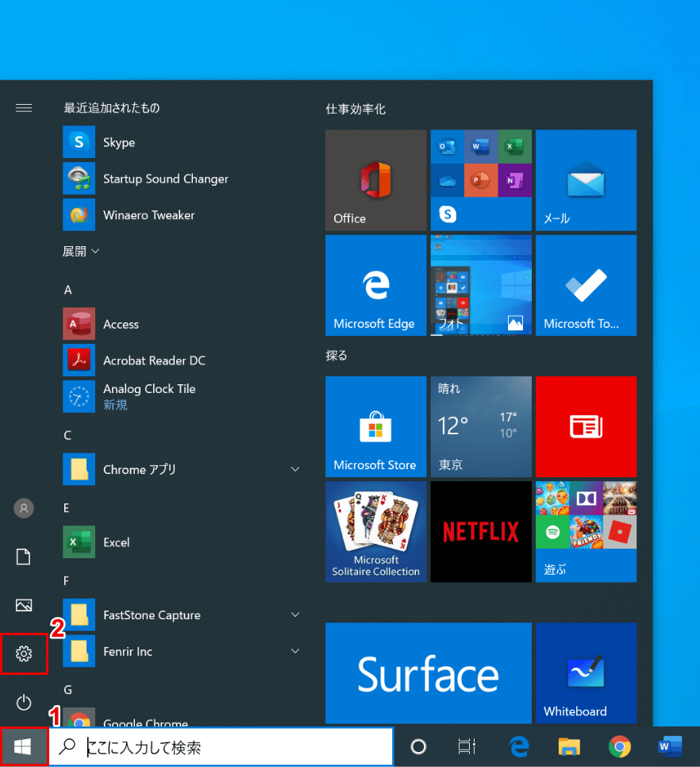
Task: Expand recently added list with 展開
Action: [81, 251]
